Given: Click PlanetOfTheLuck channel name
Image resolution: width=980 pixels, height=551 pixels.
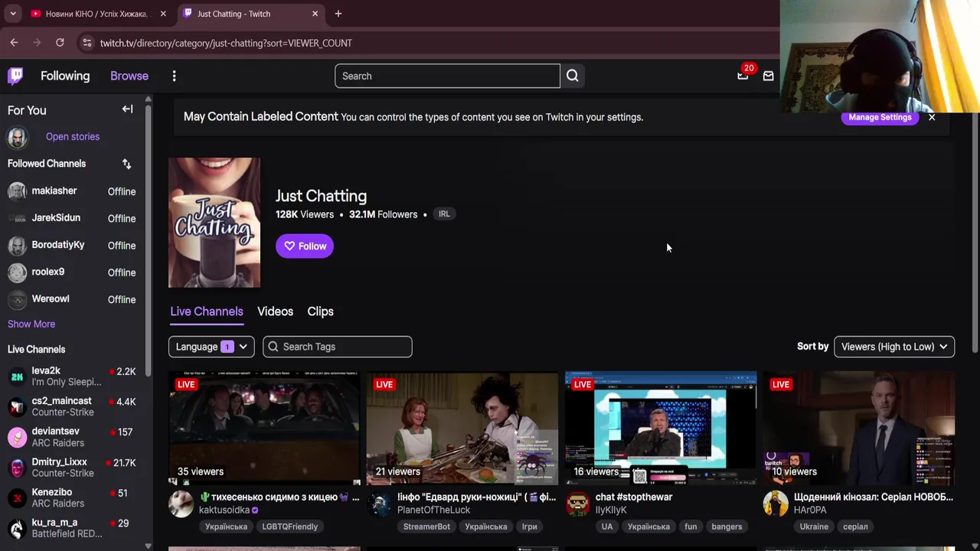Looking at the screenshot, I should (x=433, y=510).
